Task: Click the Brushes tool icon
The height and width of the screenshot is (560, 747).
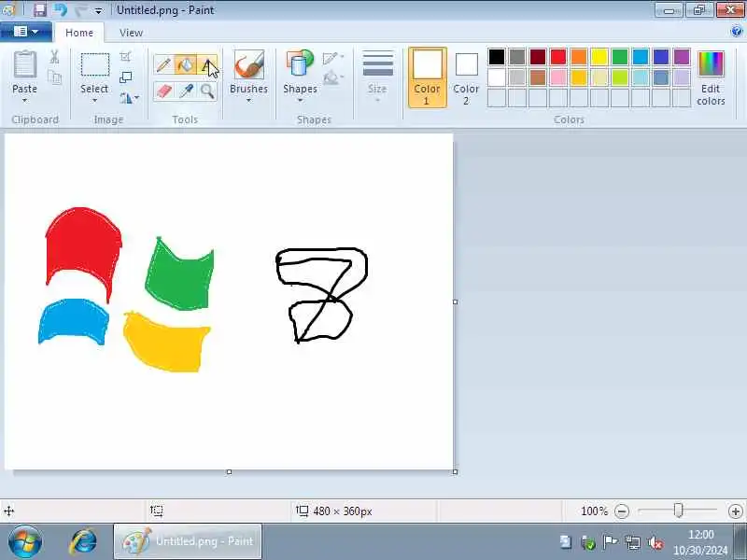Action: pyautogui.click(x=248, y=64)
